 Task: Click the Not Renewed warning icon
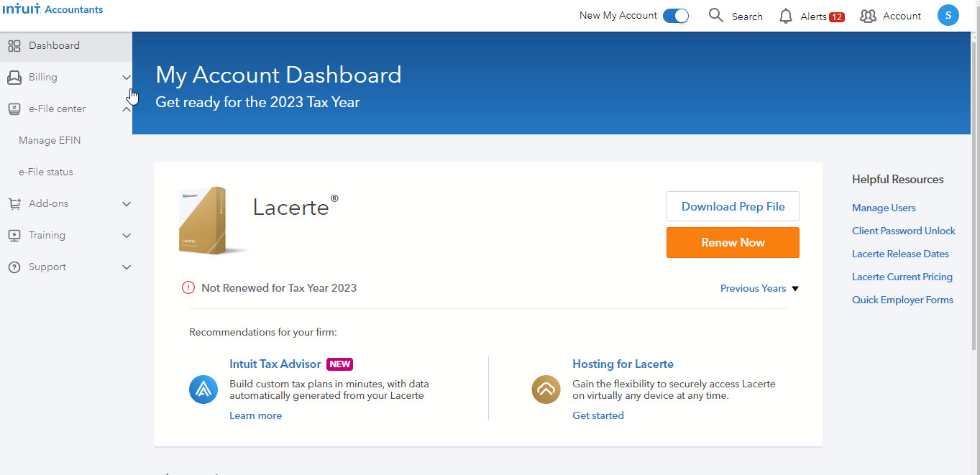tap(188, 287)
